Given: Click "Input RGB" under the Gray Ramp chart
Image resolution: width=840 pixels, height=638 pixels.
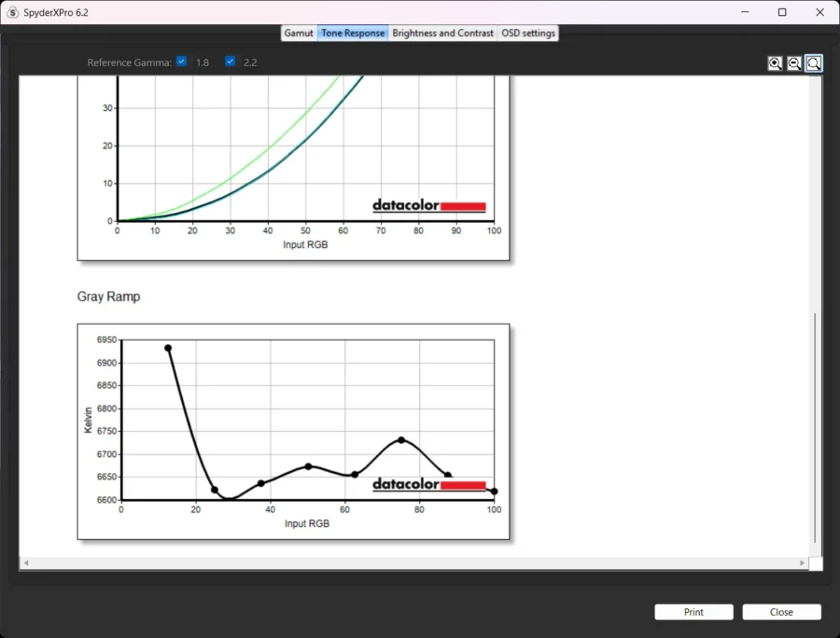Looking at the screenshot, I should coord(307,523).
